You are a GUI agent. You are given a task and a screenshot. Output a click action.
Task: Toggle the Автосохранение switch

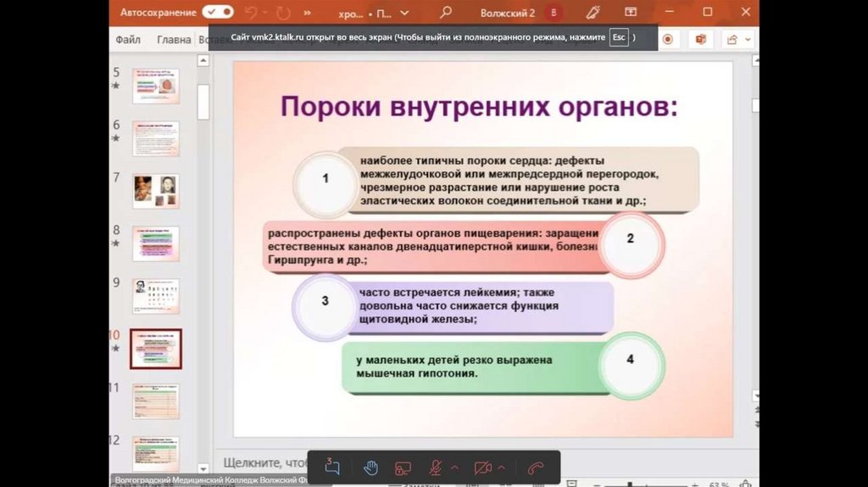[x=218, y=13]
